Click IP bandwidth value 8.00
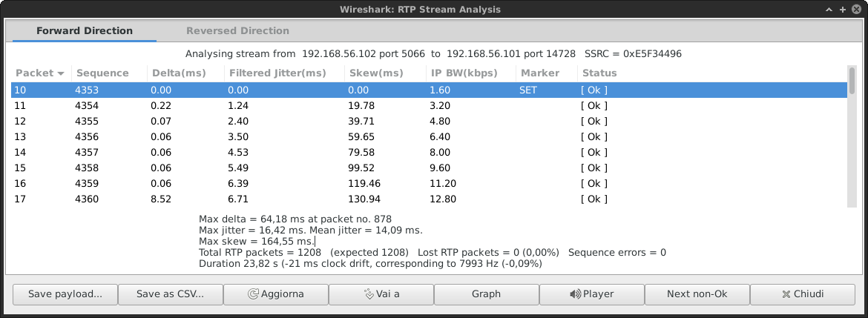 (x=439, y=152)
